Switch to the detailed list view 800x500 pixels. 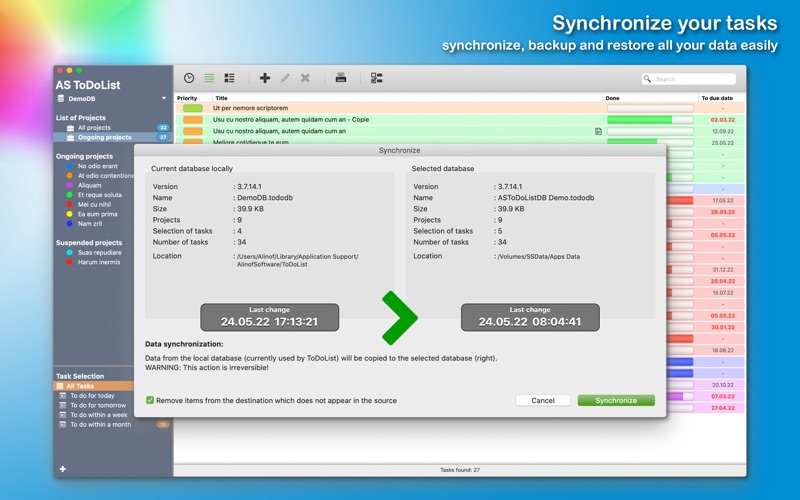[230, 78]
